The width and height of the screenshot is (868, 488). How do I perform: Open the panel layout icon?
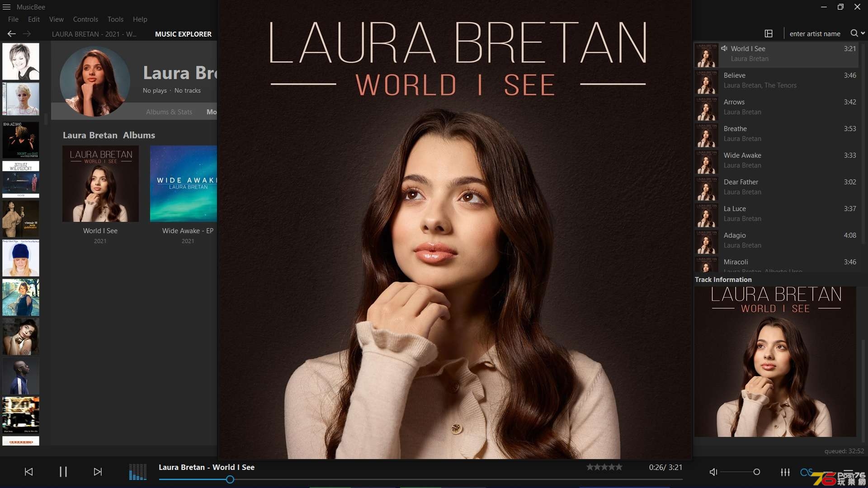(x=769, y=33)
